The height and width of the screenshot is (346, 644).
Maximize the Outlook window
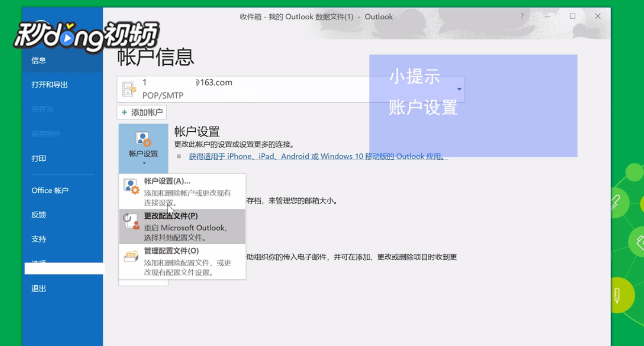click(573, 17)
